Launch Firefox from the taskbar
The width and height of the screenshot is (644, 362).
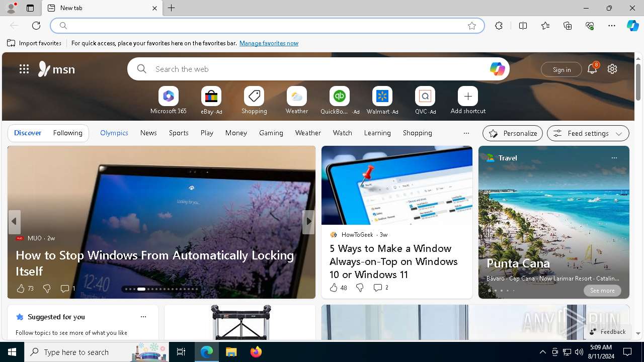256,352
